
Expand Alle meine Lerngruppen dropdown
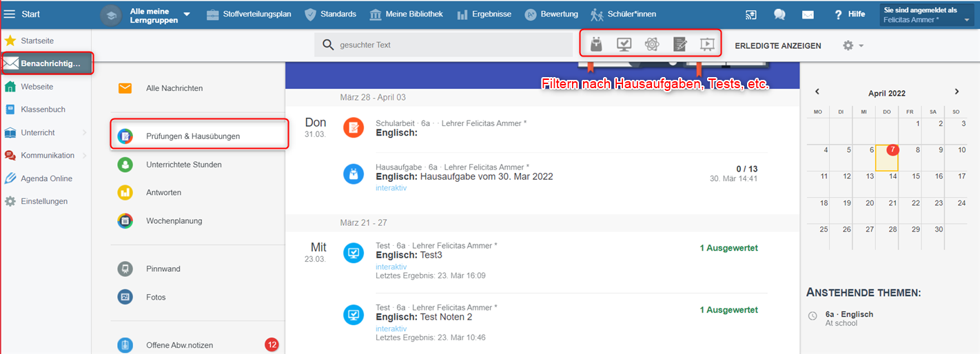(186, 14)
